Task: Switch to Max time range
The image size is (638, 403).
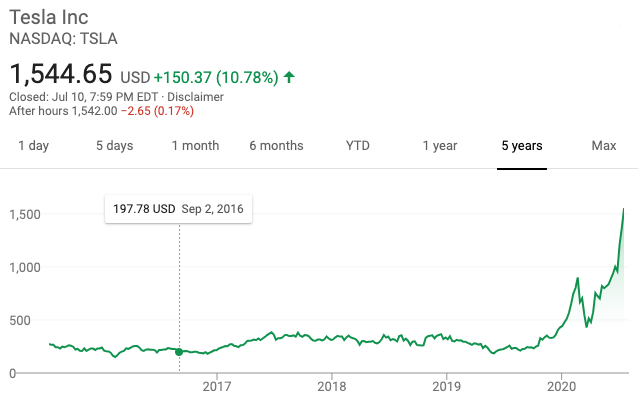Action: [603, 146]
